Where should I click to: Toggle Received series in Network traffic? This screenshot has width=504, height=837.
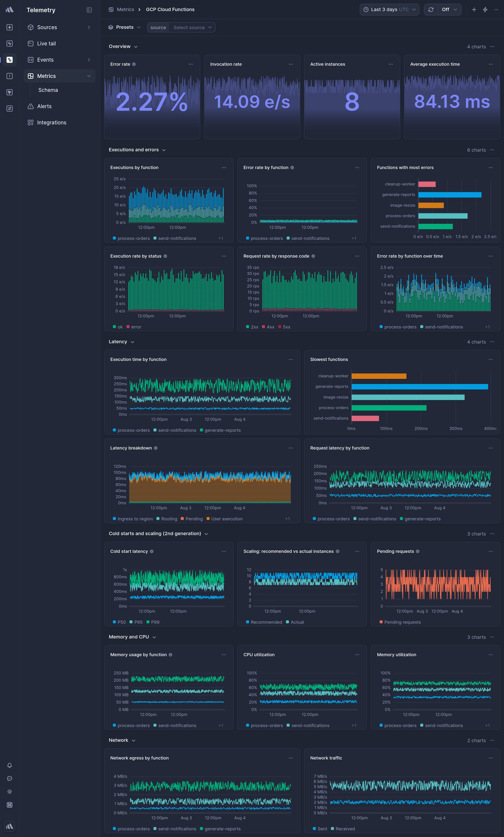(343, 829)
